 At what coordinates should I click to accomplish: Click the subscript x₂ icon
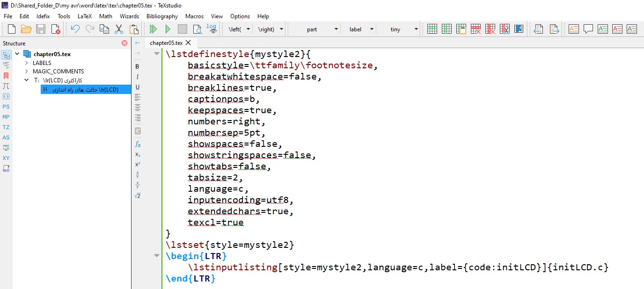coord(138,154)
